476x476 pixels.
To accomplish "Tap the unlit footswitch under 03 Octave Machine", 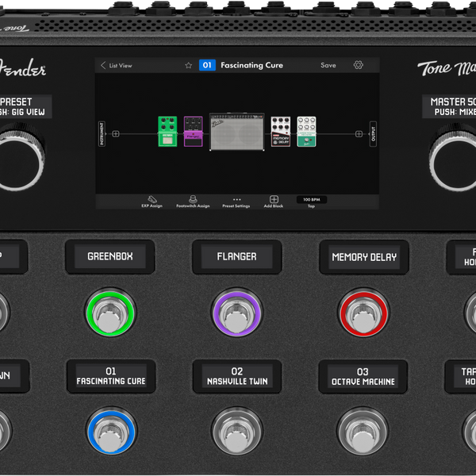I will pyautogui.click(x=363, y=431).
